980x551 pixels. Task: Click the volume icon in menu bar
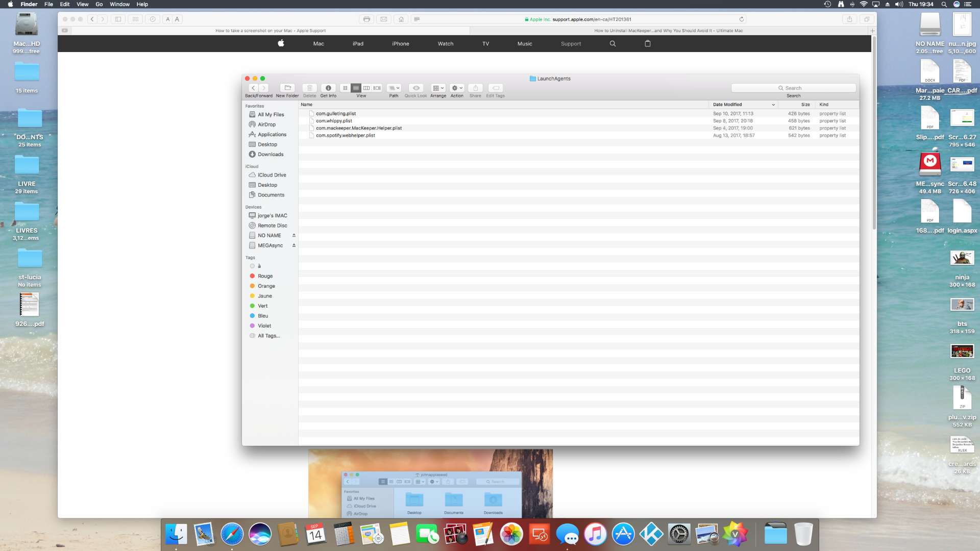(899, 4)
